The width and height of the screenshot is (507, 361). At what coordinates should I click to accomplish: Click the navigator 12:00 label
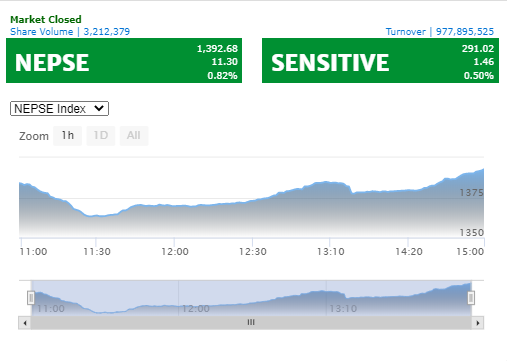(196, 309)
